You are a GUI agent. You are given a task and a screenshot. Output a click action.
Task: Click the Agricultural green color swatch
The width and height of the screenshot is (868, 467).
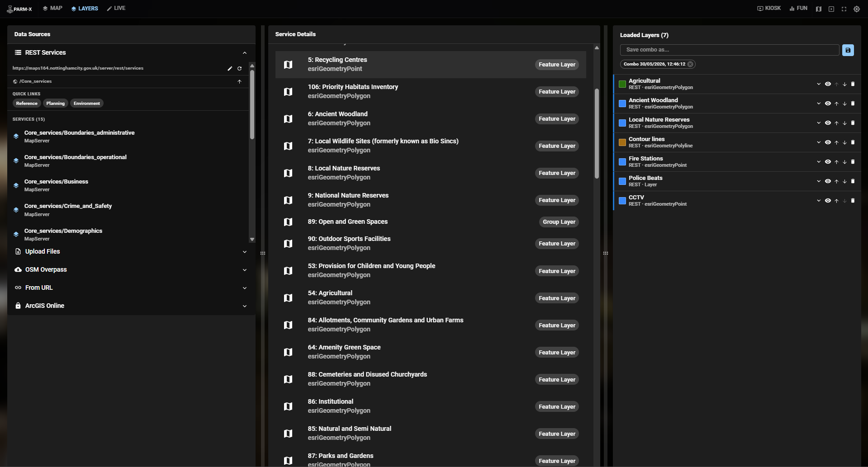[622, 84]
